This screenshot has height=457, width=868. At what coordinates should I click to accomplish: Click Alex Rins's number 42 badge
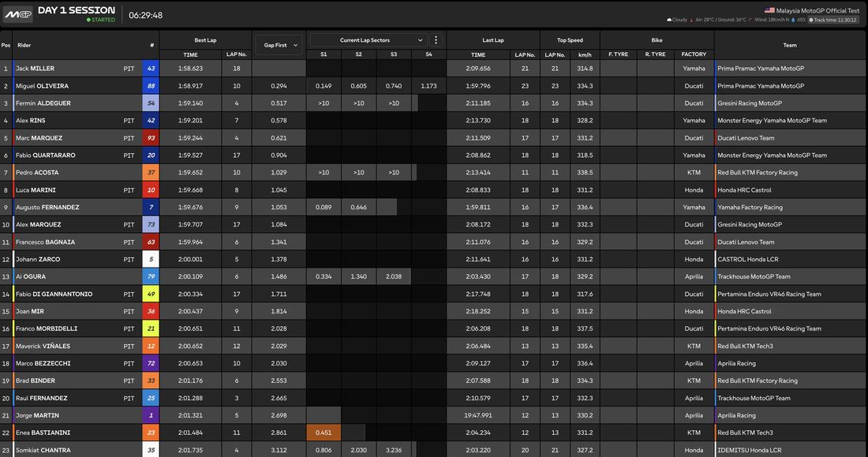[x=151, y=120]
